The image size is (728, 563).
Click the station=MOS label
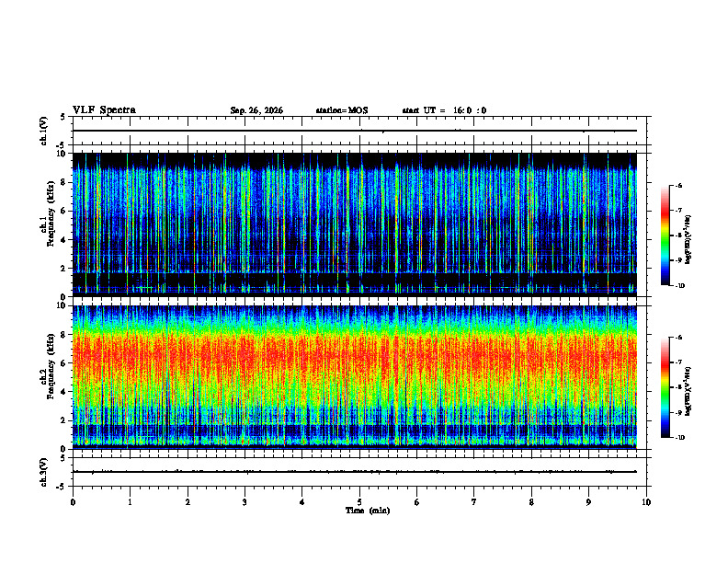342,110
